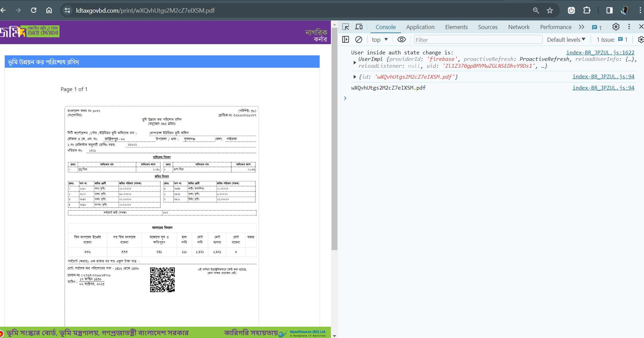Show console sidebar

pyautogui.click(x=346, y=39)
